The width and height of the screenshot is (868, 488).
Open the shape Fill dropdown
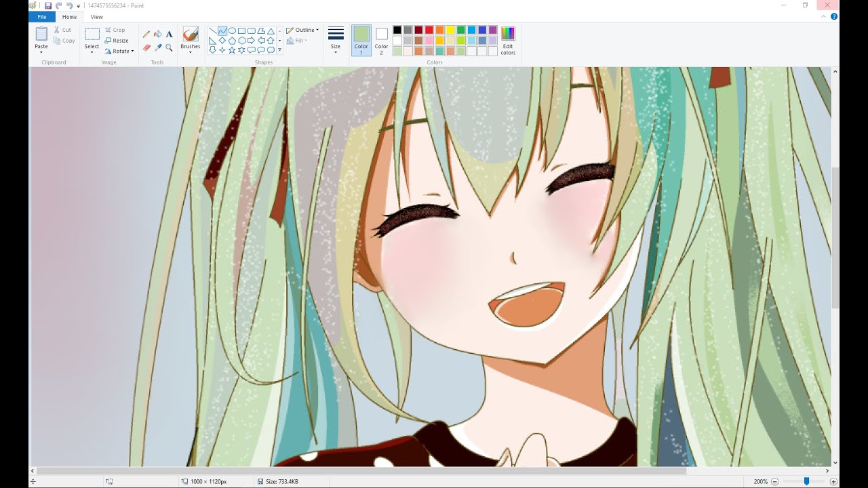pyautogui.click(x=297, y=41)
